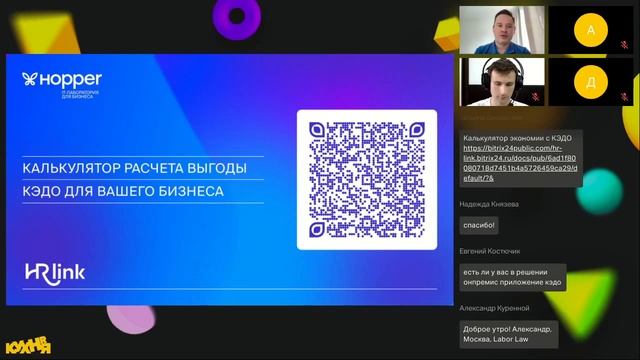Click the sender name Надежда Князева
The width and height of the screenshot is (640, 360).
[489, 204]
